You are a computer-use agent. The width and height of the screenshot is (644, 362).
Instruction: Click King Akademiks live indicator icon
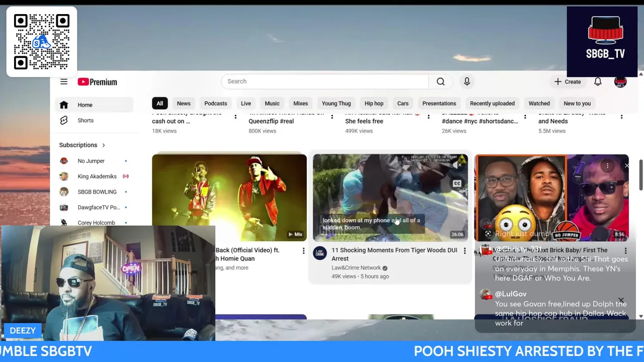coord(126,176)
